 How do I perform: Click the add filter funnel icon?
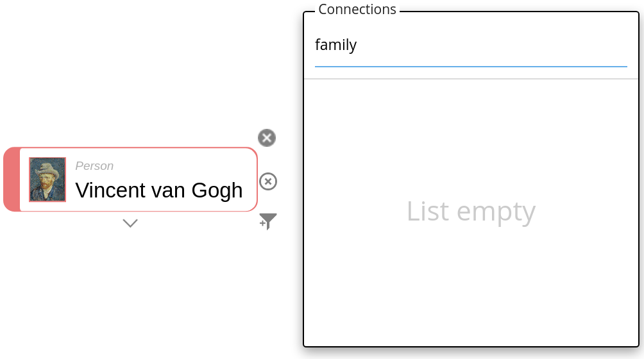pyautogui.click(x=268, y=221)
